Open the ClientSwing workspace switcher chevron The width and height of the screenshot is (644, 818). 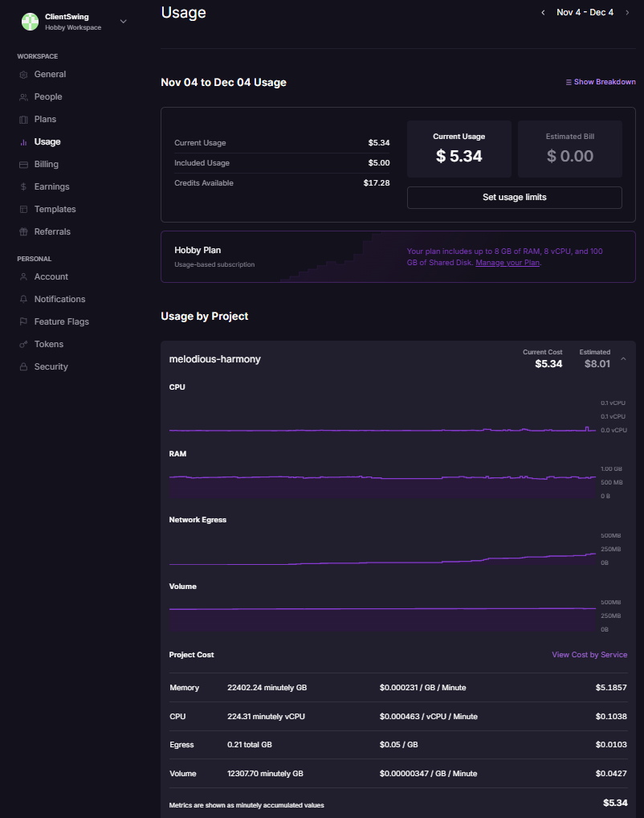pos(123,22)
